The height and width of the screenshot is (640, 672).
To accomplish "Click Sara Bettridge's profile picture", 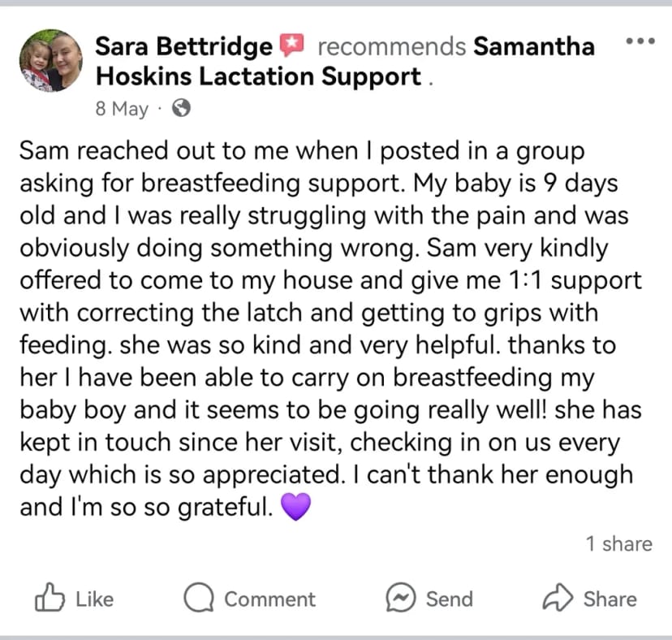I will point(51,60).
